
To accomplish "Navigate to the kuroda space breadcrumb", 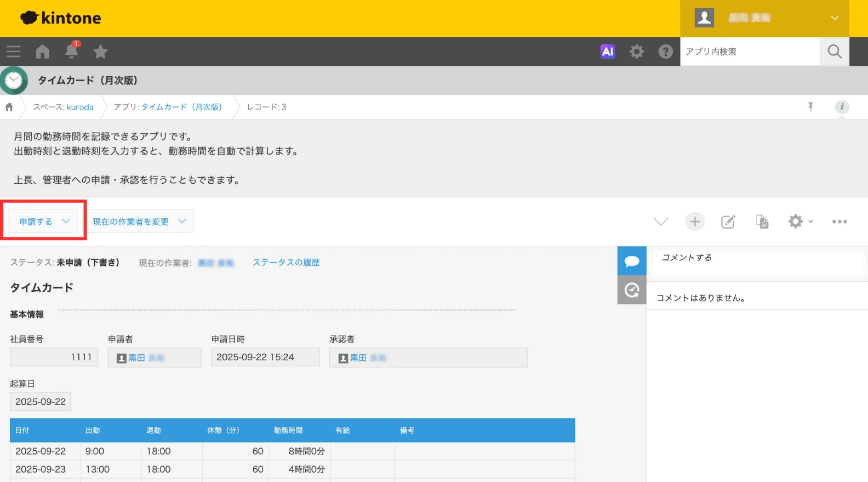I will (79, 107).
